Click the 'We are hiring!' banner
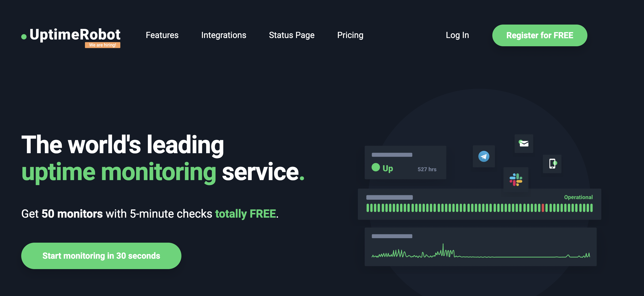The image size is (644, 296). click(103, 45)
